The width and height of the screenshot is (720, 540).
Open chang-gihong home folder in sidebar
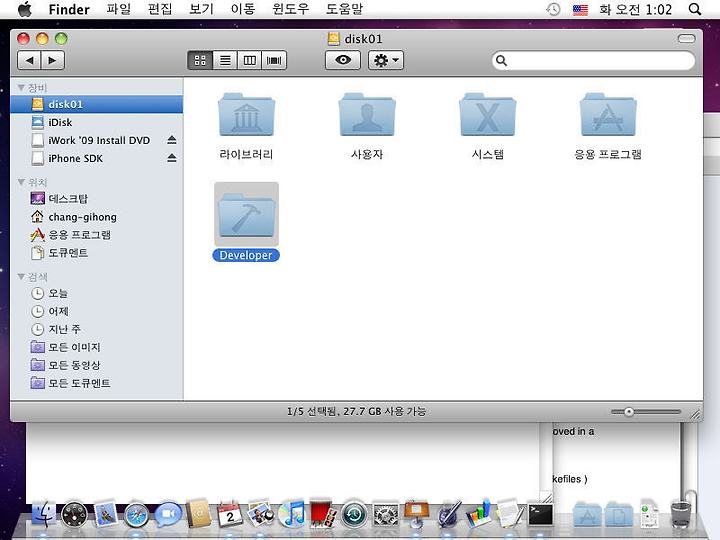click(96, 217)
